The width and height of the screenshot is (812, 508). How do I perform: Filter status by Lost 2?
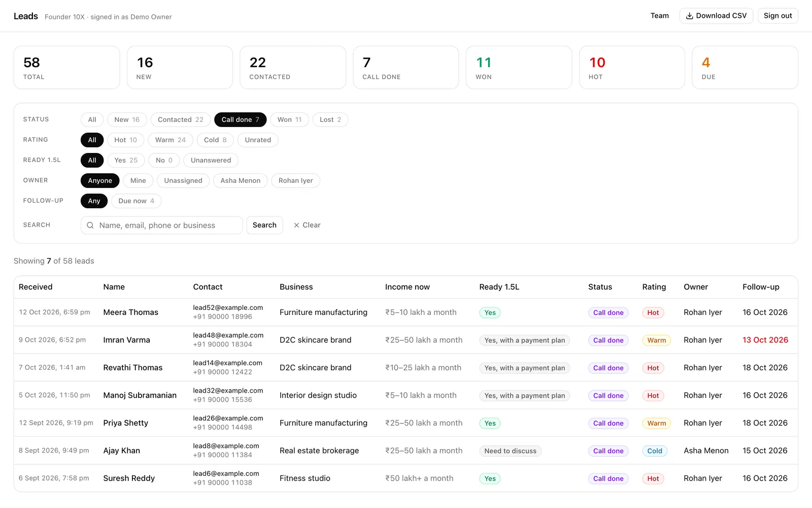pyautogui.click(x=330, y=119)
